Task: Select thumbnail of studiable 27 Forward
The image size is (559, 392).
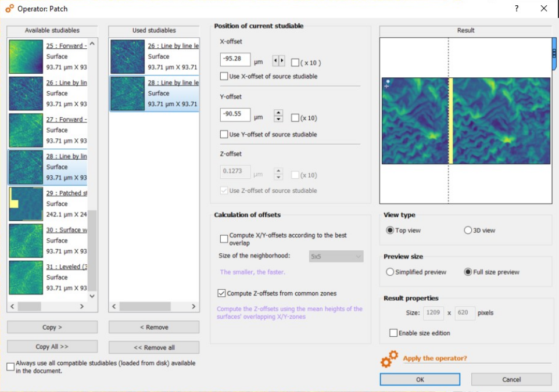Action: click(26, 131)
